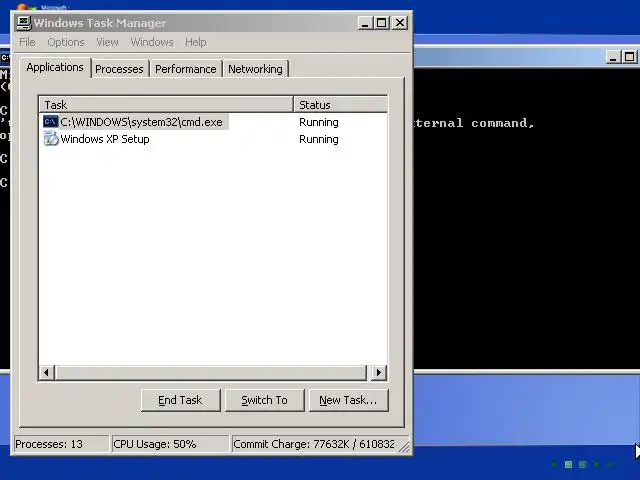
Task: Open the Options menu
Action: [66, 42]
